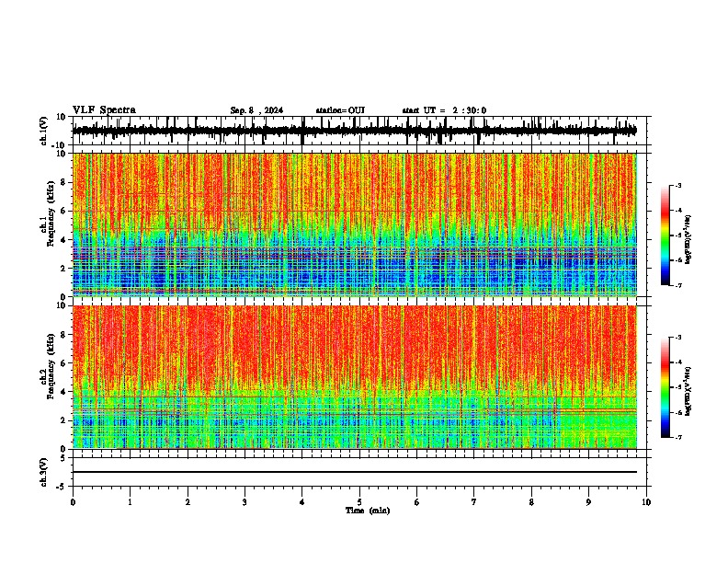Click the date text "Sep. 8 , 2024"
Viewport: 728px width, 563px height.
click(256, 110)
